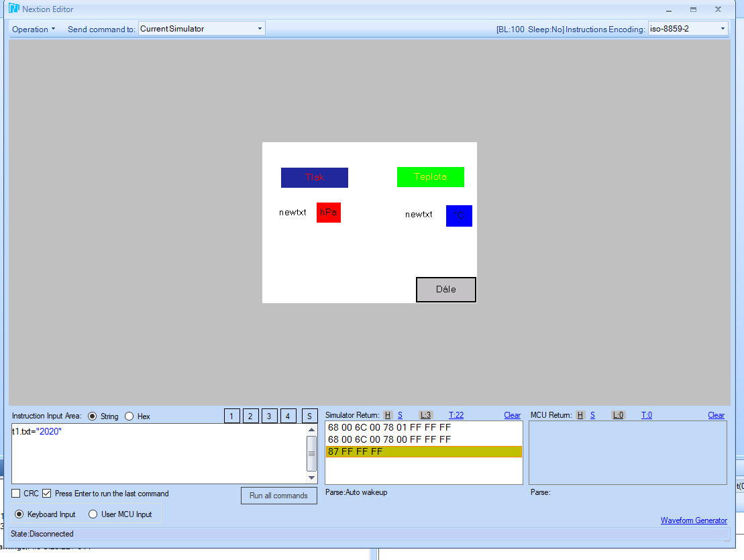Choose the User MCU Input option
Viewport: 744px width, 560px height.
(x=93, y=514)
